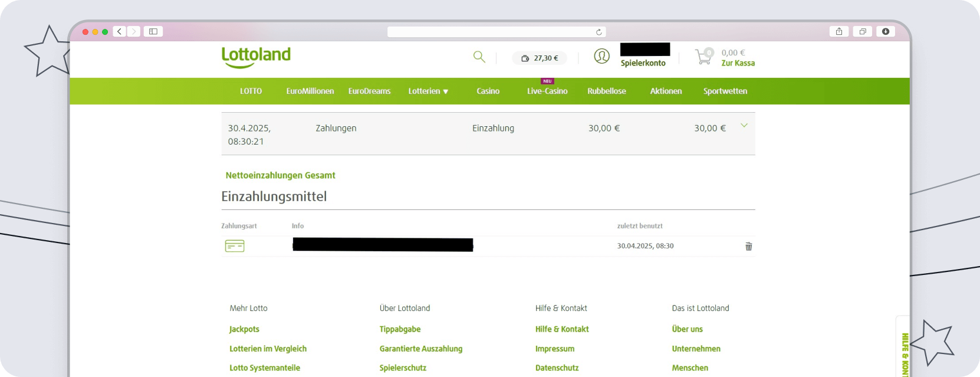The width and height of the screenshot is (980, 377).
Task: Open the EuroDreams menu item
Action: coord(369,91)
